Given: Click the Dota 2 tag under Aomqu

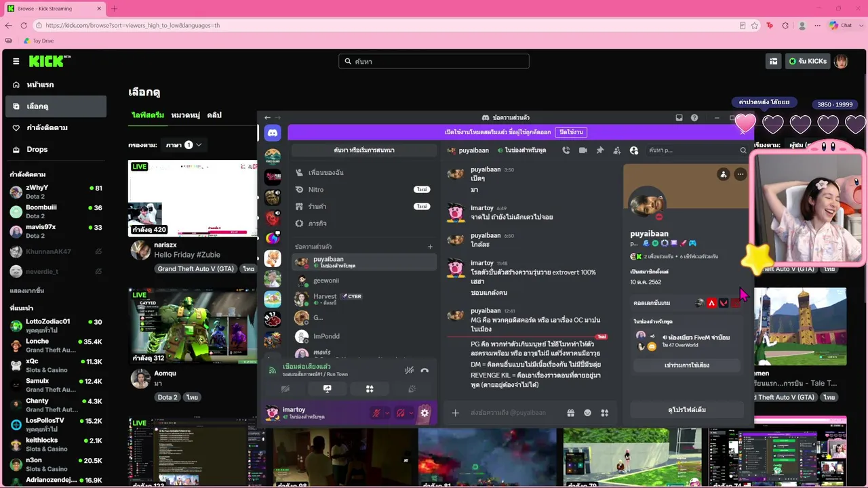Looking at the screenshot, I should pos(167,397).
